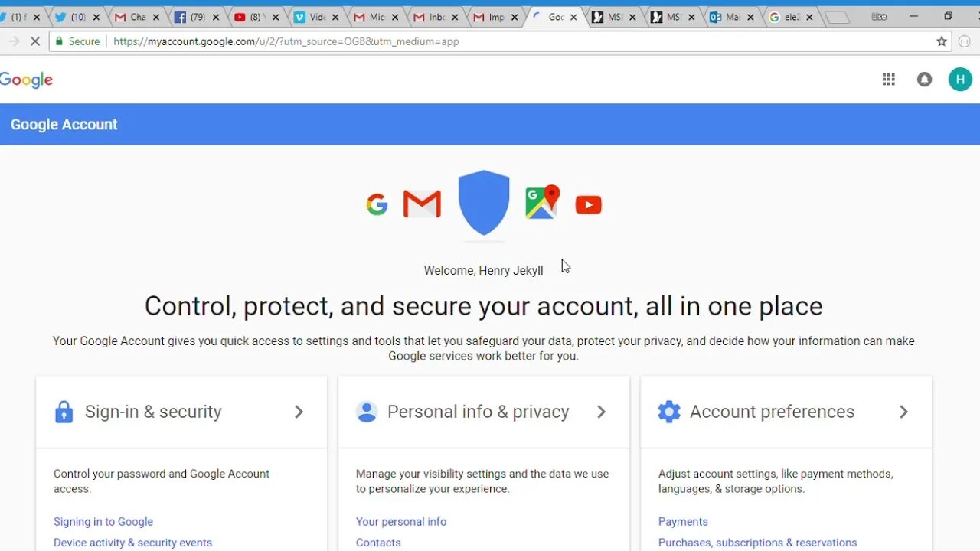The width and height of the screenshot is (980, 551).
Task: Stop page loading with X button
Action: coord(35,41)
